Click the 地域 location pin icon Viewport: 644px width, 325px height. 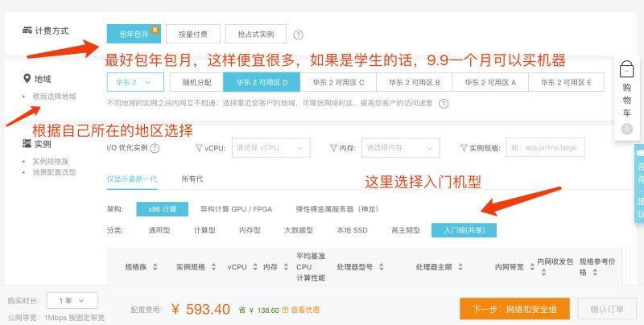pos(27,78)
